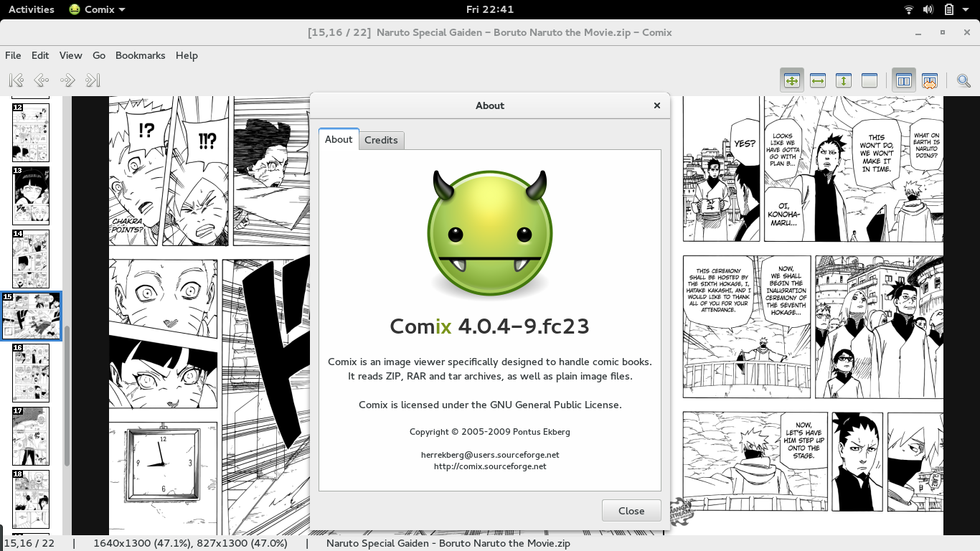Switch to the Credits tab
980x551 pixels.
pos(381,140)
